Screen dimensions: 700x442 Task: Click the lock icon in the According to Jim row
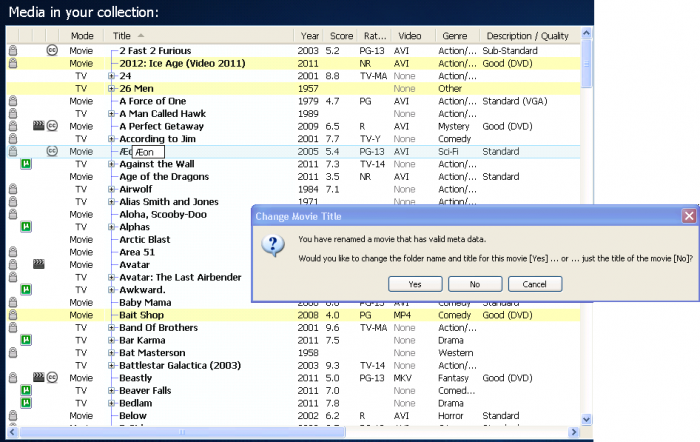13,139
